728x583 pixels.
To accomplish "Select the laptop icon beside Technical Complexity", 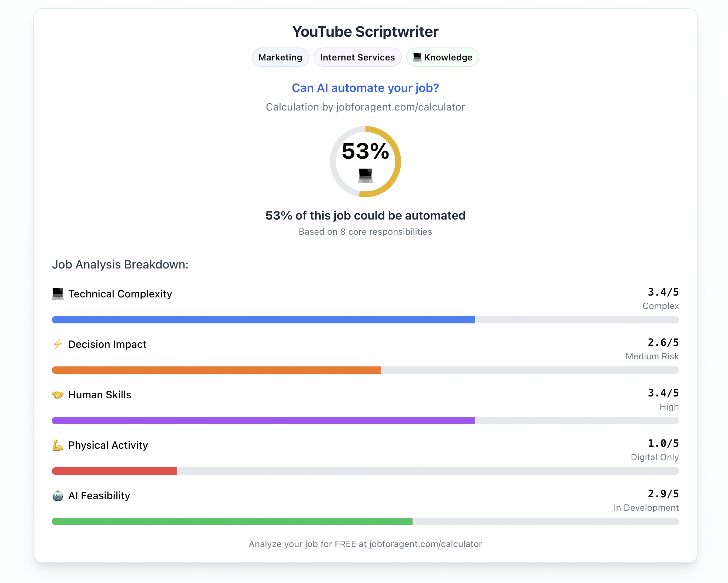I will tap(58, 293).
